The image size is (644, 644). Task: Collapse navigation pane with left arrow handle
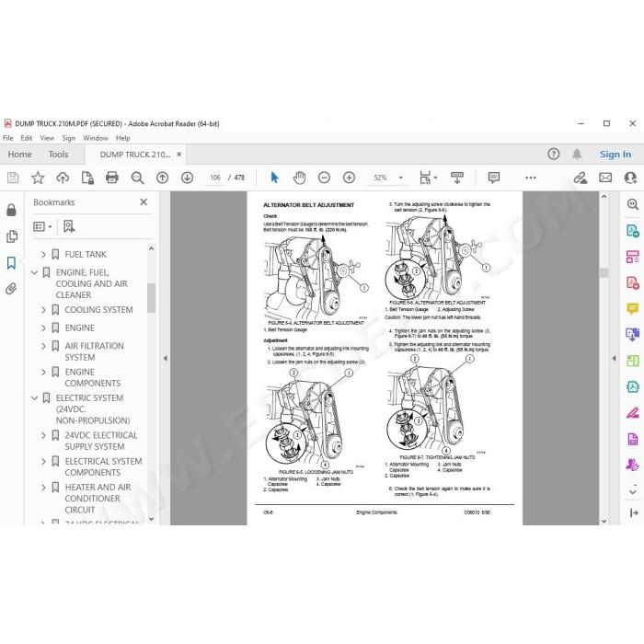(x=165, y=358)
